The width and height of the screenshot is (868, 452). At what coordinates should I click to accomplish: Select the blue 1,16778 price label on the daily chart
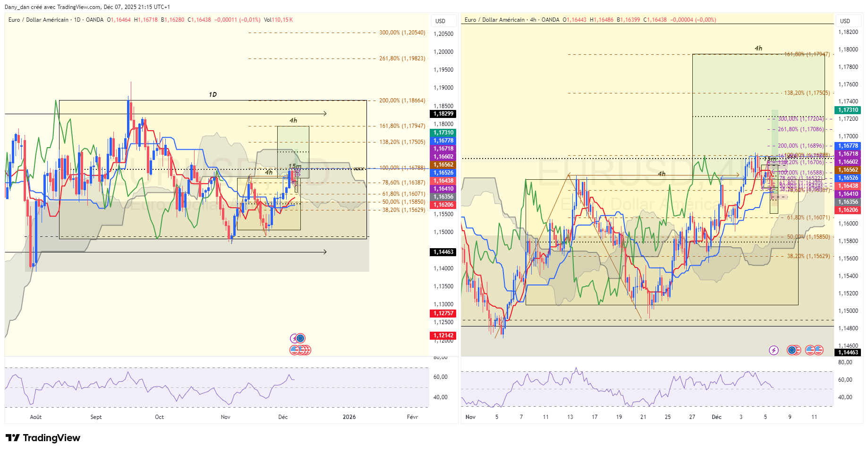coord(443,141)
